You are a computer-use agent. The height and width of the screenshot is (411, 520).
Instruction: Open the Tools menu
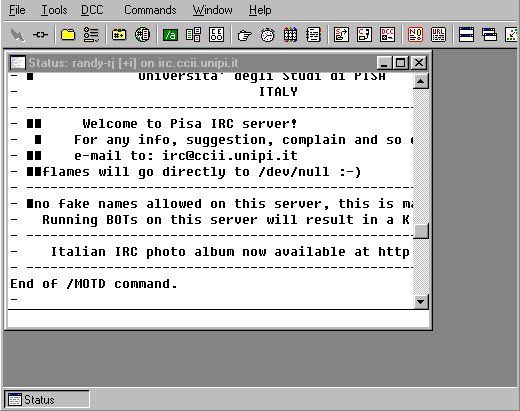pos(54,10)
